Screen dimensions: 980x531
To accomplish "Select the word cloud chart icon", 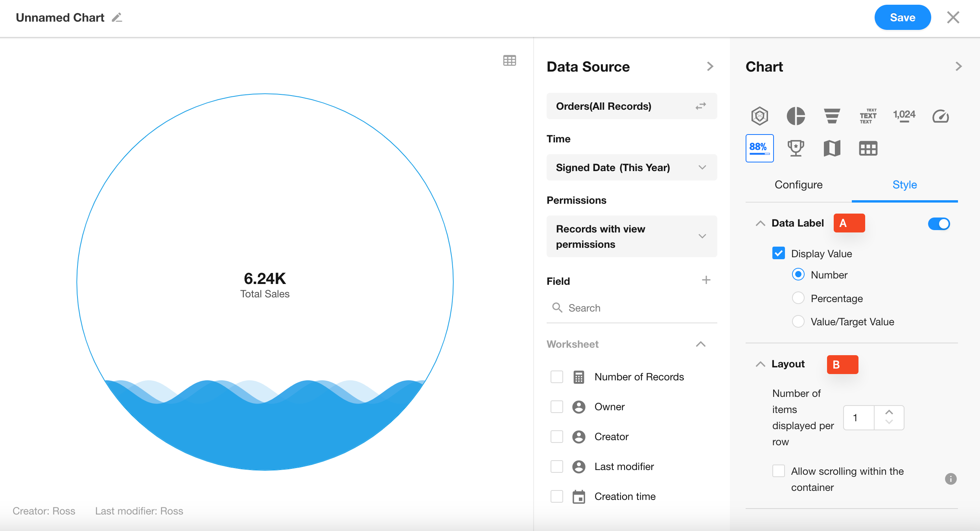I will [868, 116].
